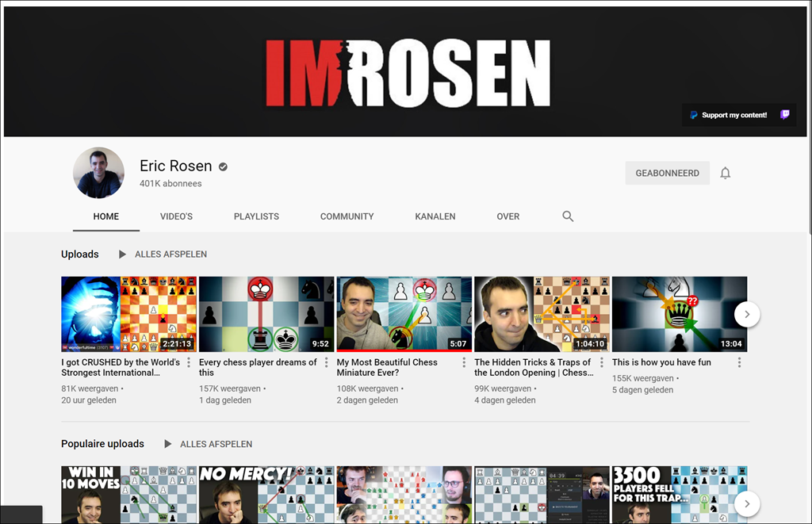Click ALLES AFSPELEN next to Uploads

(x=171, y=254)
